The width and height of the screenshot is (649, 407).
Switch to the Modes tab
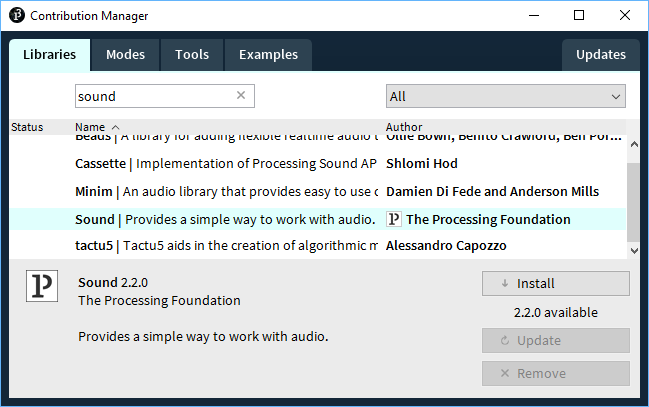coord(125,55)
